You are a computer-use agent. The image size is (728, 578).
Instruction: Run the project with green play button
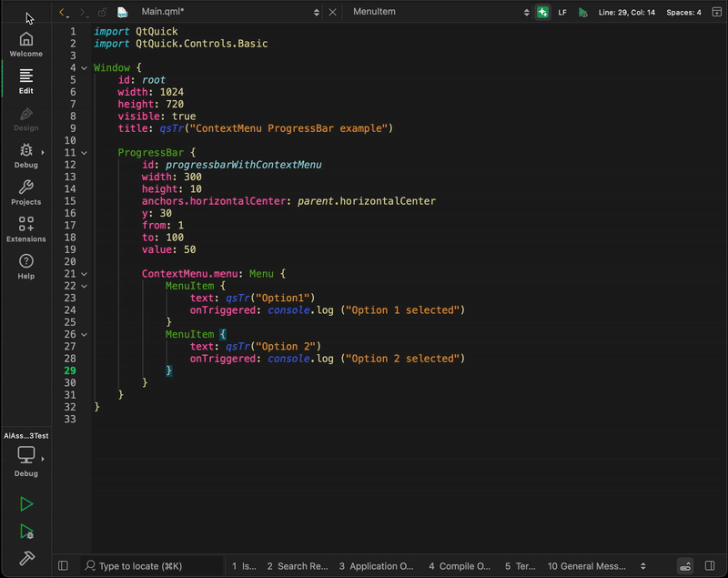pyautogui.click(x=26, y=503)
